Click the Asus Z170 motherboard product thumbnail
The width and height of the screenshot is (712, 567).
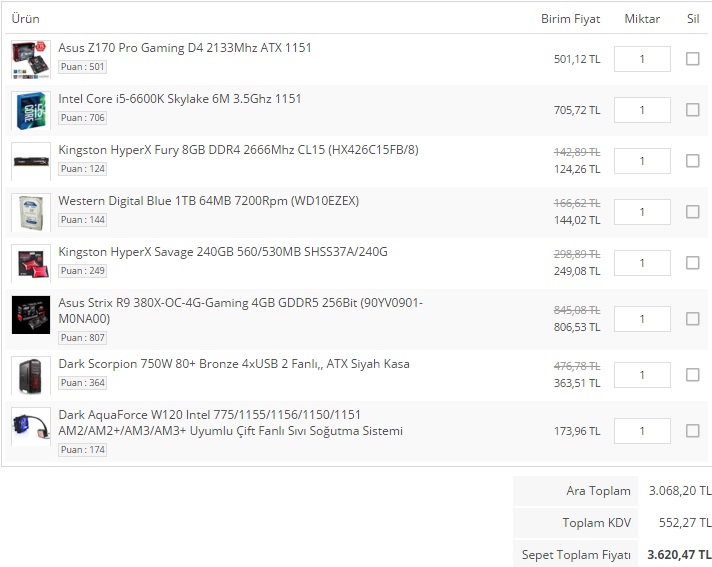point(31,59)
